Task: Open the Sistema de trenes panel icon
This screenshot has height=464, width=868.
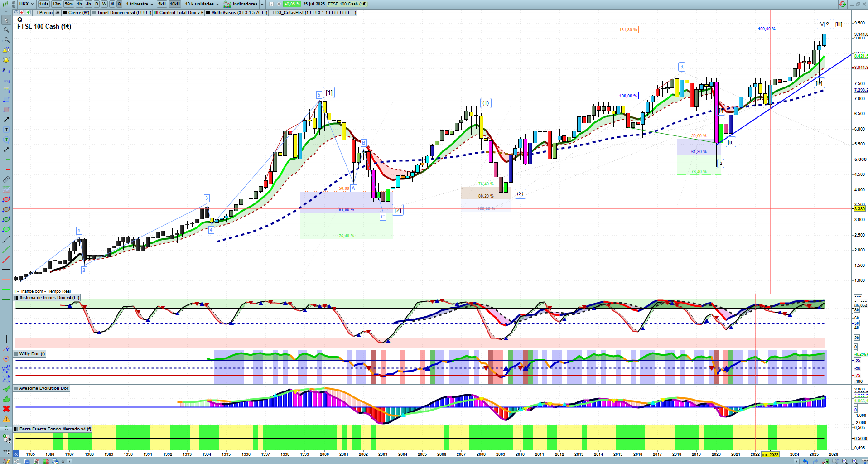Action: [16, 298]
